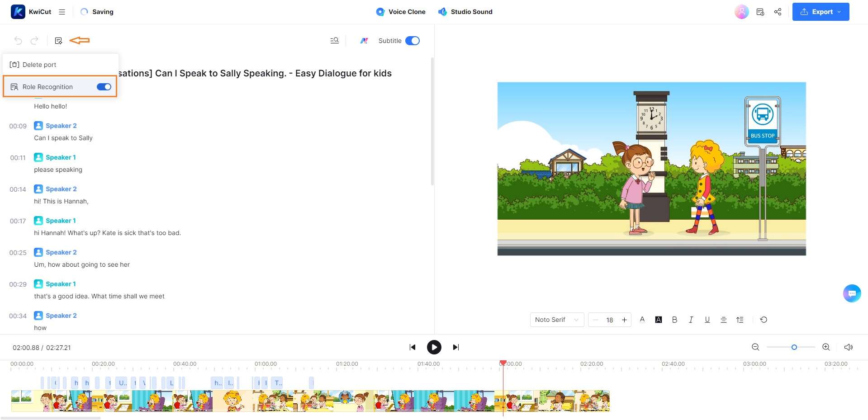
Task: Click the redo arrow icon
Action: click(x=34, y=41)
